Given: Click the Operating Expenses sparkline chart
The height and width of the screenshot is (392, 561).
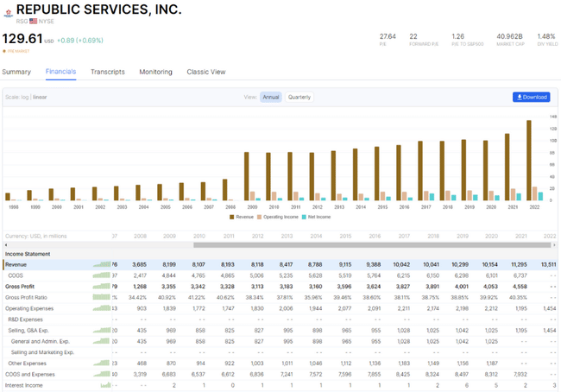Looking at the screenshot, I should point(101,308).
